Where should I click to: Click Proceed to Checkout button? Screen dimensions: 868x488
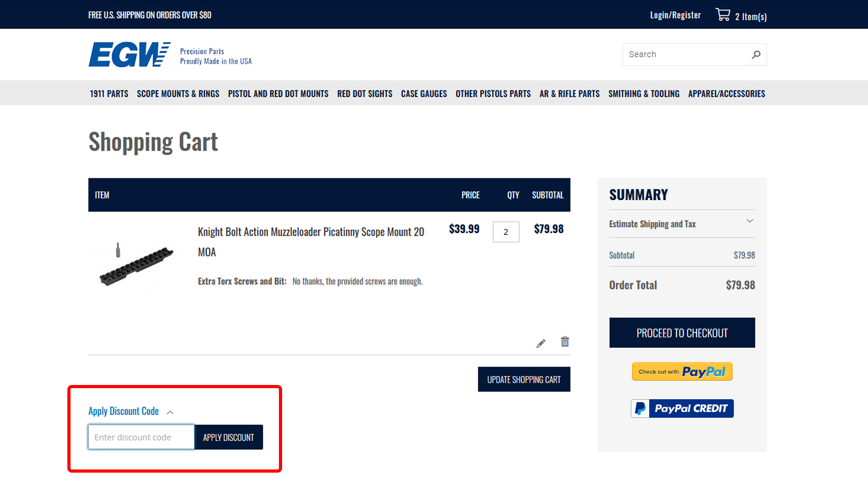pyautogui.click(x=682, y=333)
